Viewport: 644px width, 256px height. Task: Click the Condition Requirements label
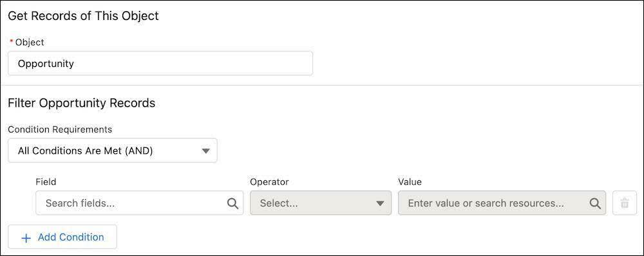pyautogui.click(x=60, y=129)
